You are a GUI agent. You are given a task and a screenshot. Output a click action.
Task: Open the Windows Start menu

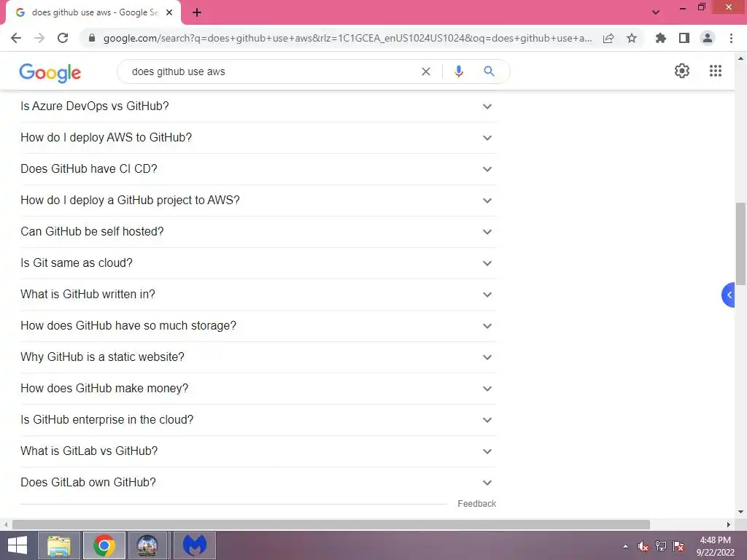18,545
